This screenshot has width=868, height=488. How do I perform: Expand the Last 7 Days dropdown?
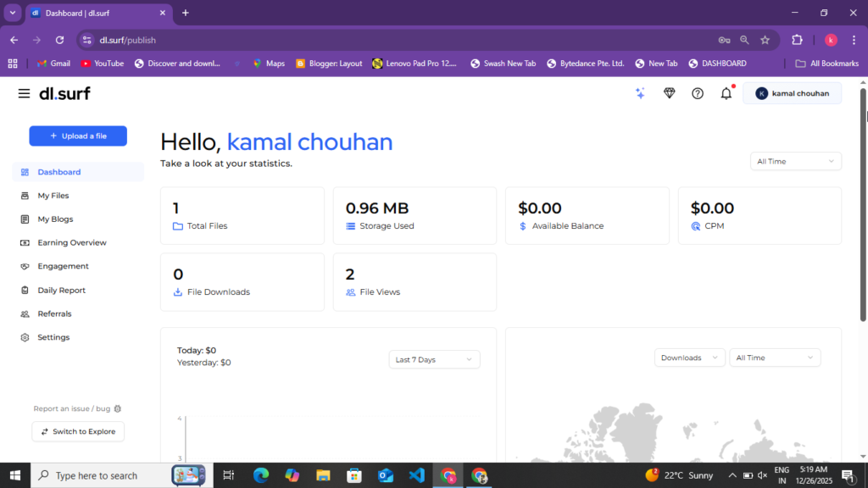point(434,359)
